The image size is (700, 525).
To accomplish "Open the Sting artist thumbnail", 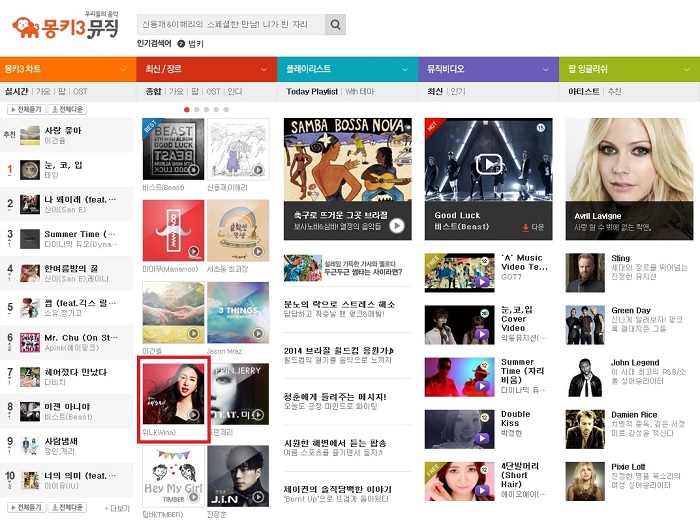I will (585, 273).
